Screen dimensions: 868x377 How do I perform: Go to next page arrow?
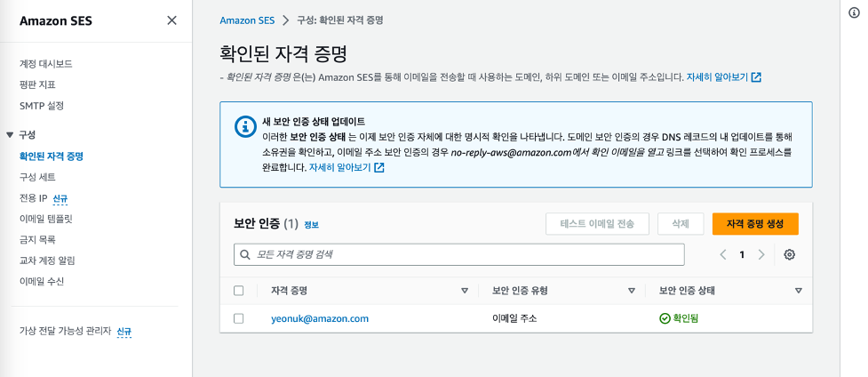[x=761, y=254]
